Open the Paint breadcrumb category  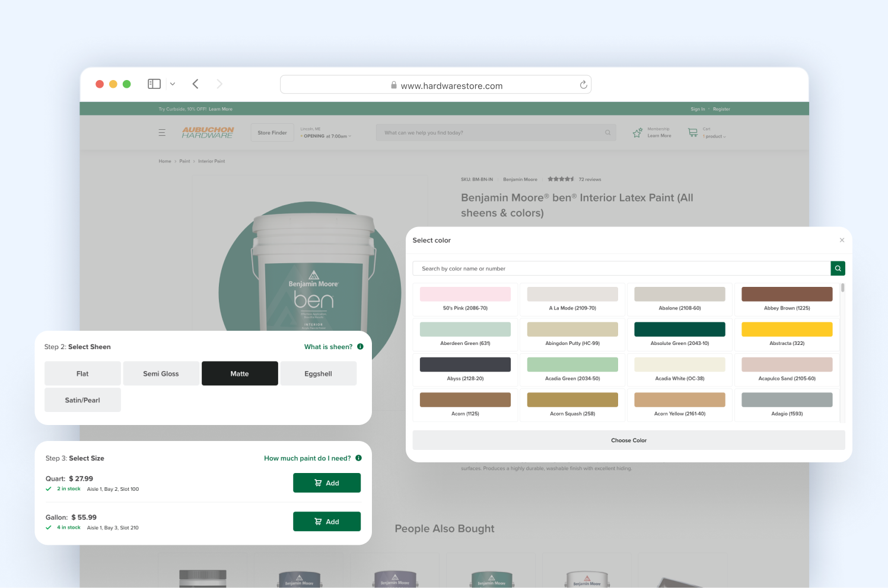tap(184, 161)
